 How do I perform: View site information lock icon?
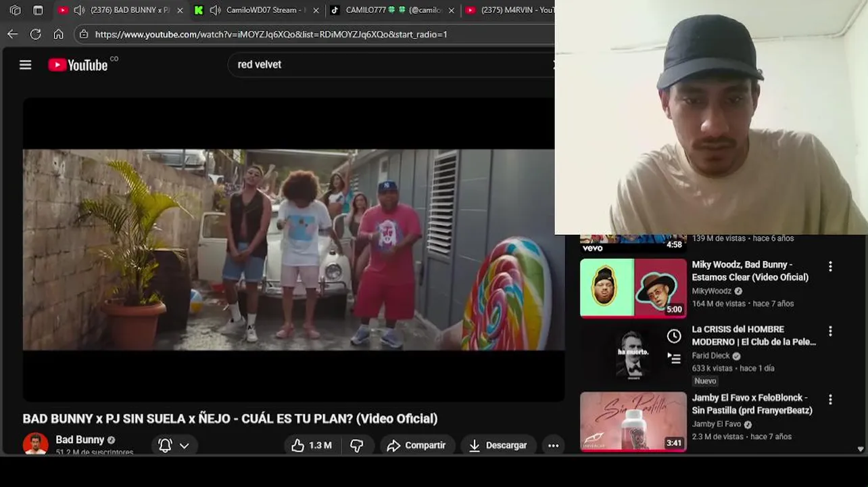pos(84,34)
